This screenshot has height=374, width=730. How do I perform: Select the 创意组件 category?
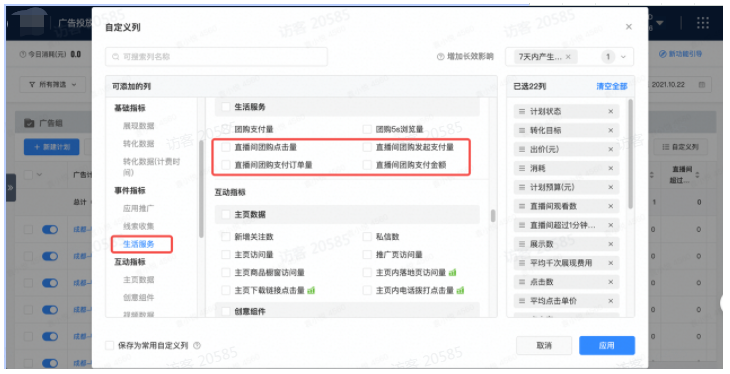click(x=138, y=297)
